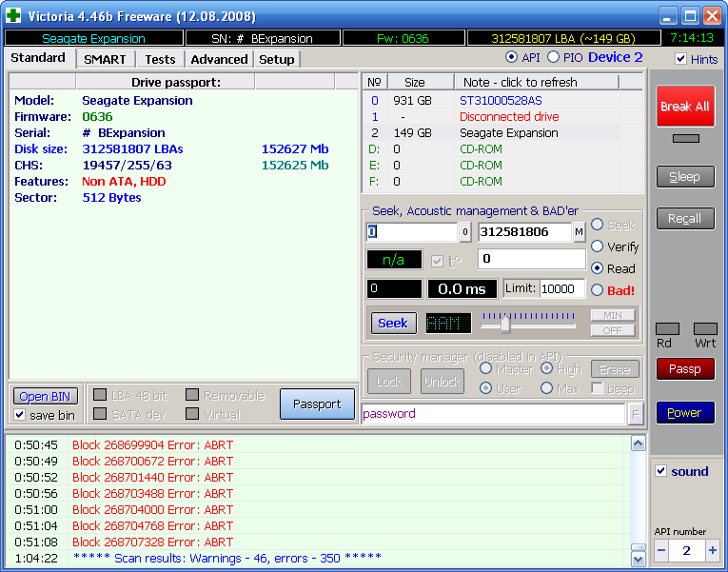Click the Open BIN button

45,397
